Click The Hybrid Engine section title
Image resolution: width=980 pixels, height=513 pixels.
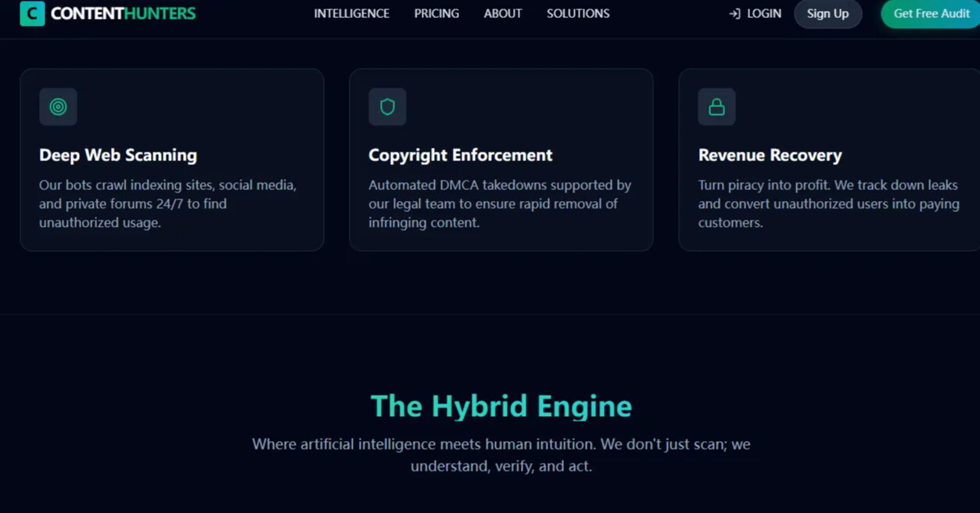[x=501, y=406]
